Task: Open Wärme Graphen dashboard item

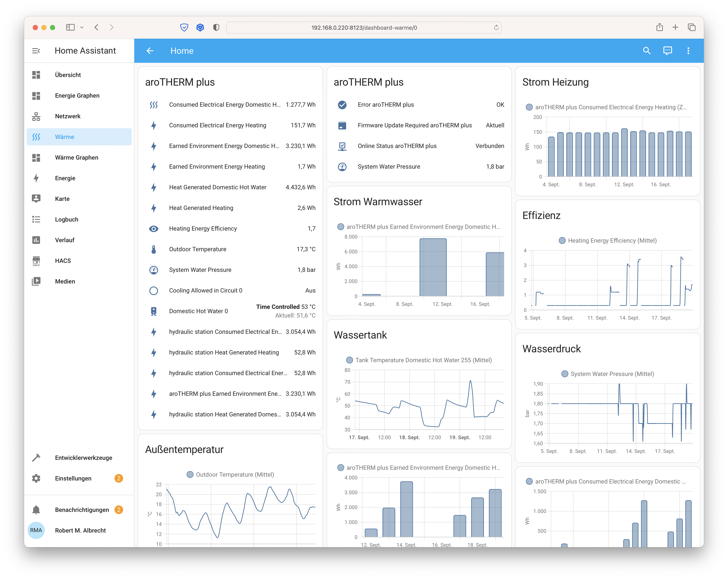Action: [77, 158]
